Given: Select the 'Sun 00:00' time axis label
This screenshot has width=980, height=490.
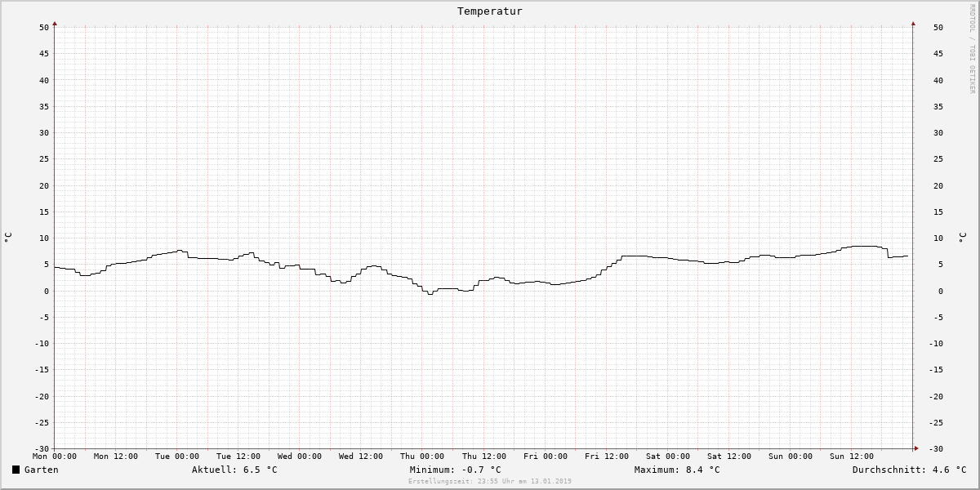Looking at the screenshot, I should 791,457.
